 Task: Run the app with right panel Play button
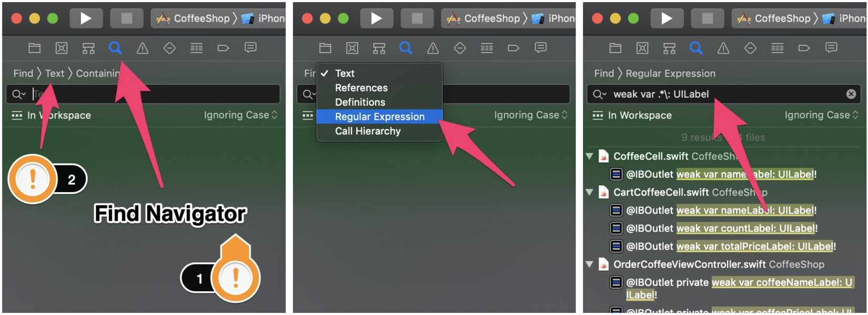coord(667,18)
